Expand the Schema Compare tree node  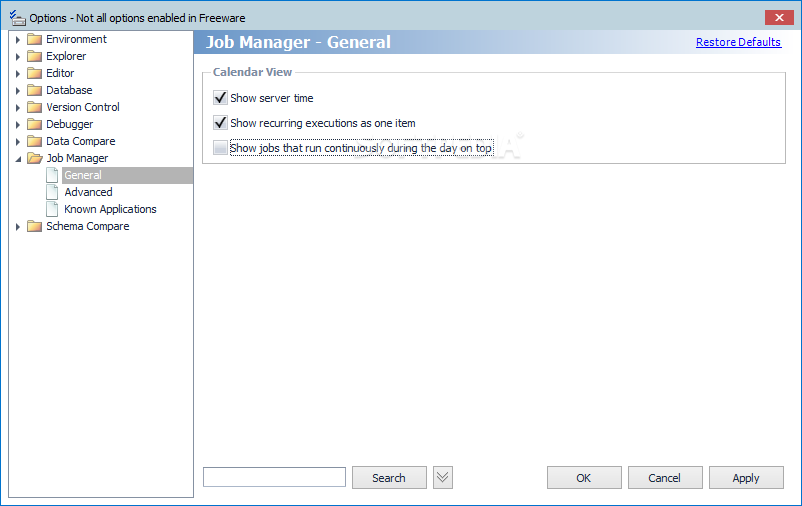[x=18, y=226]
